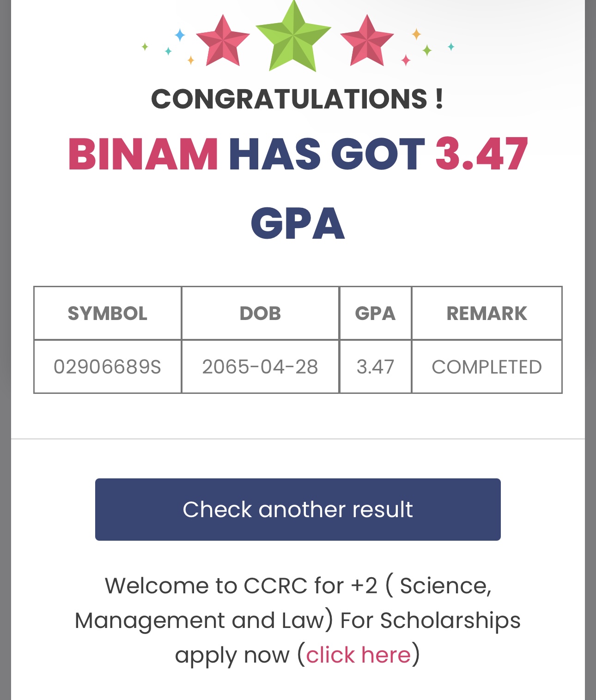Select the COMPLETED remark cell
This screenshot has width=596, height=700.
tap(487, 367)
